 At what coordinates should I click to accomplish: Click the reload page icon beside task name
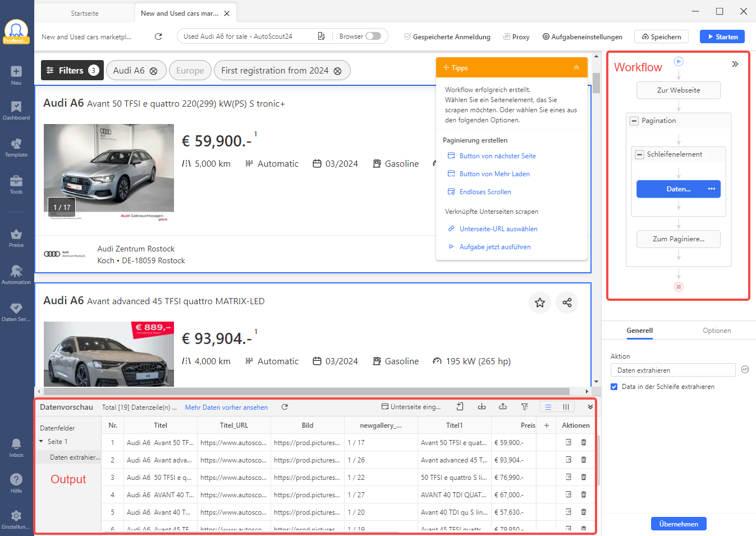158,36
